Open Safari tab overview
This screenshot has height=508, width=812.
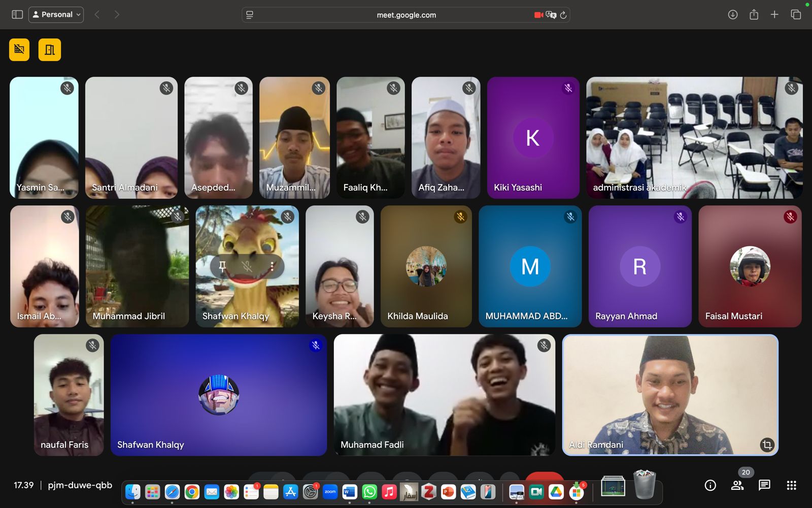(x=795, y=15)
